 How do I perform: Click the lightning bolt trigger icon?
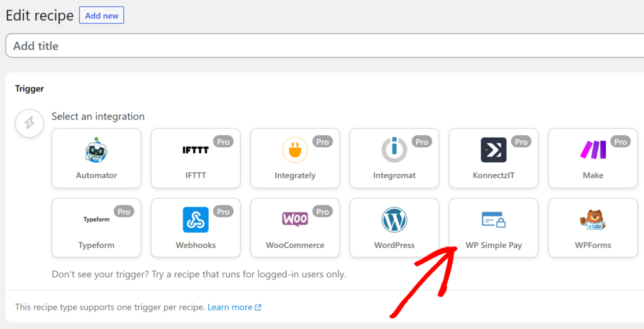(x=29, y=123)
